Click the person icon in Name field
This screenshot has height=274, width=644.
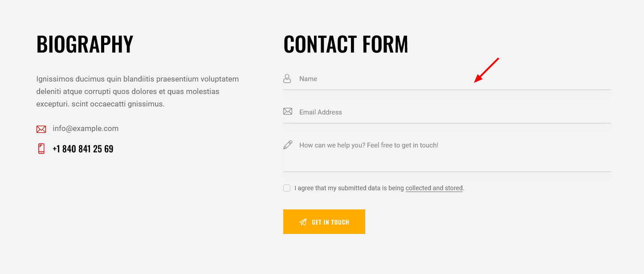coord(287,79)
